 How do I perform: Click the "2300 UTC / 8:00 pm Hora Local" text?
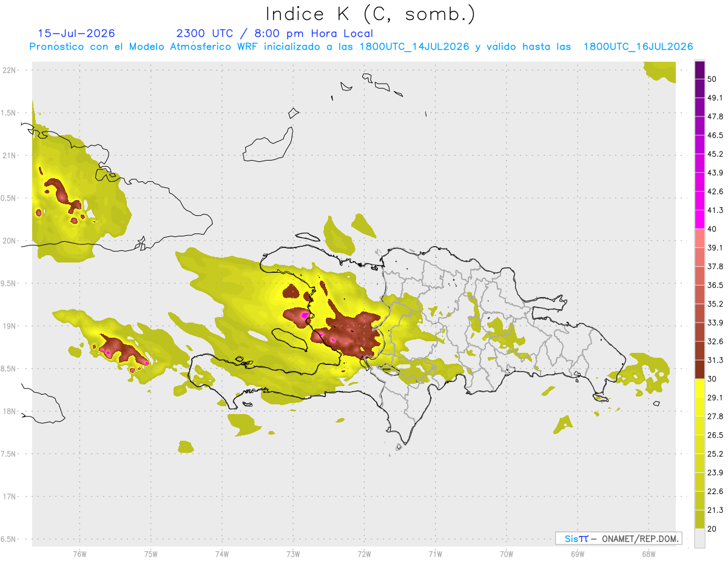coord(275,33)
